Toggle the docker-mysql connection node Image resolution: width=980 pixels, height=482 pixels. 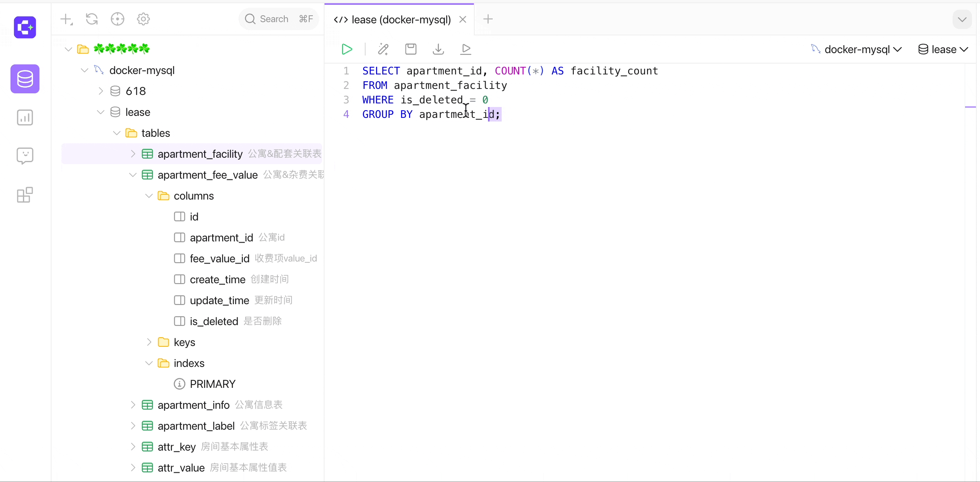pyautogui.click(x=85, y=70)
